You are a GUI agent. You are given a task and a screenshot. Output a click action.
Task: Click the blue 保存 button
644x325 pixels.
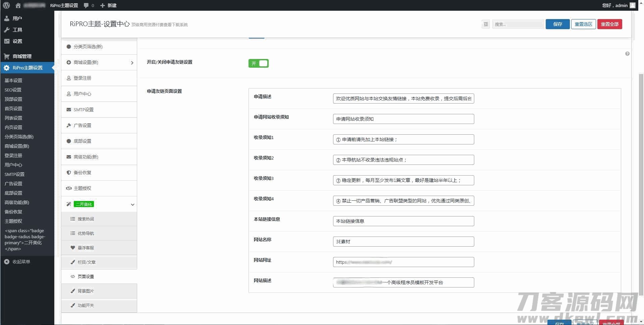tap(557, 24)
